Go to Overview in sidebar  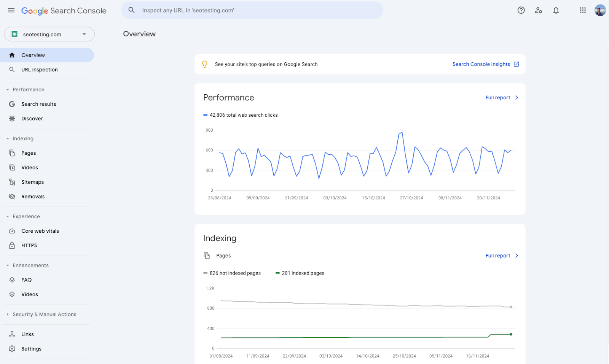coord(47,55)
